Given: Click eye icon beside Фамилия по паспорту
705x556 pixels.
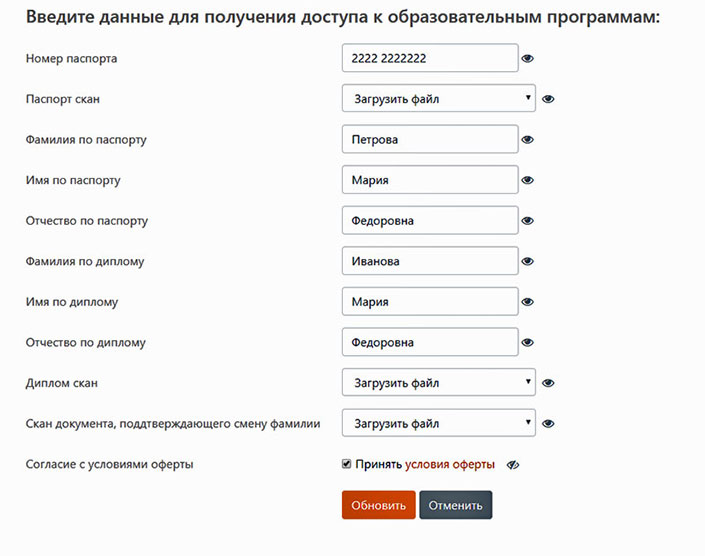Looking at the screenshot, I should (x=527, y=140).
